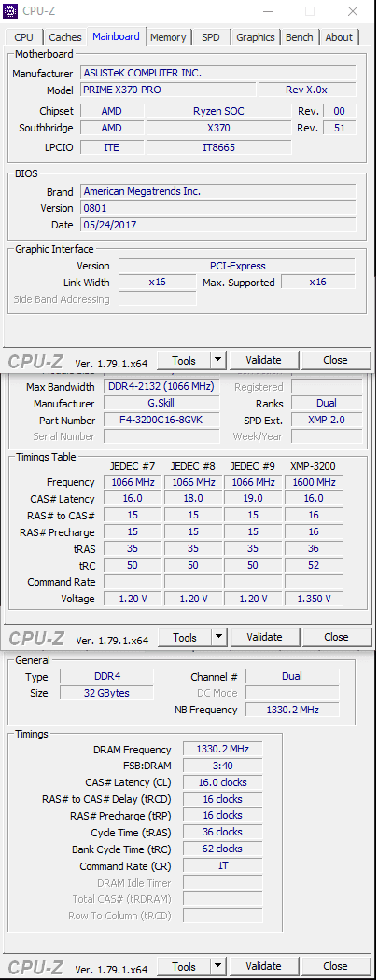Click the Max. Supported x16 value

[318, 282]
